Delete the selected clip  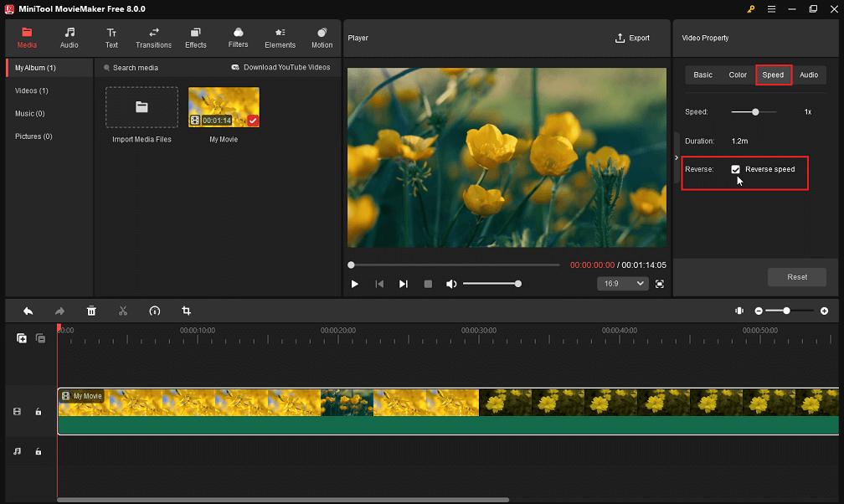pyautogui.click(x=91, y=311)
